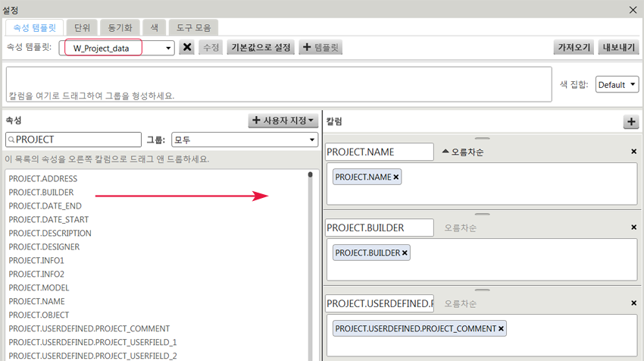This screenshot has width=644, height=361.
Task: Remove the PROJECT.BUILDER tag chip
Action: tap(405, 253)
